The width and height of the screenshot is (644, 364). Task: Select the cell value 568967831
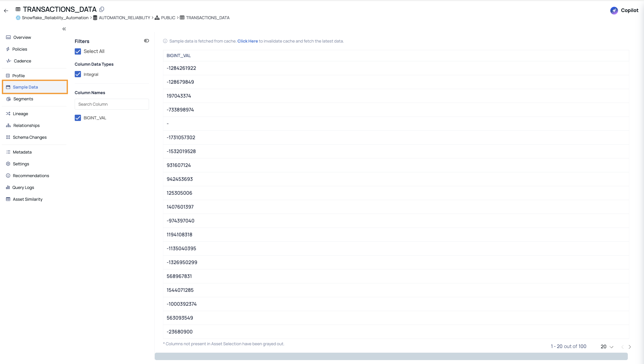[179, 276]
